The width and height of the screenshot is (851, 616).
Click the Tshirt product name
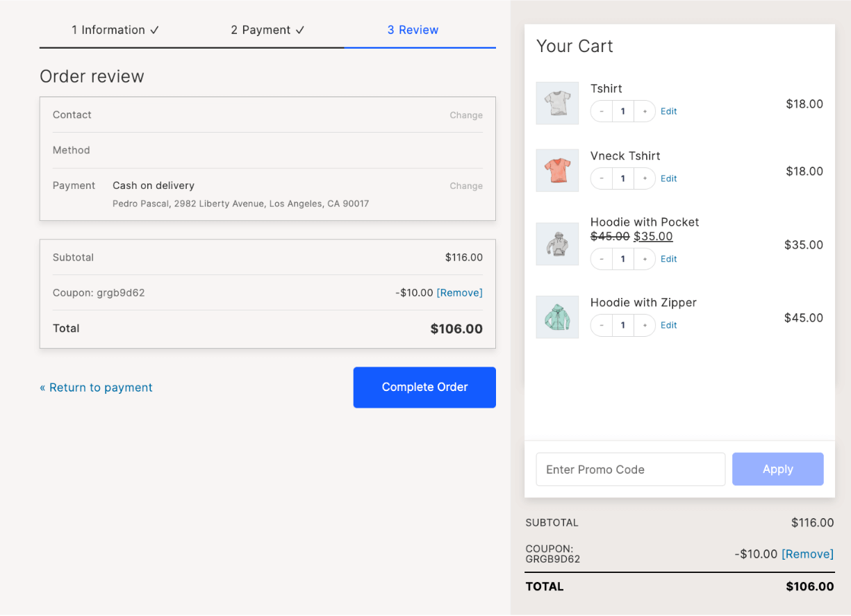click(606, 89)
